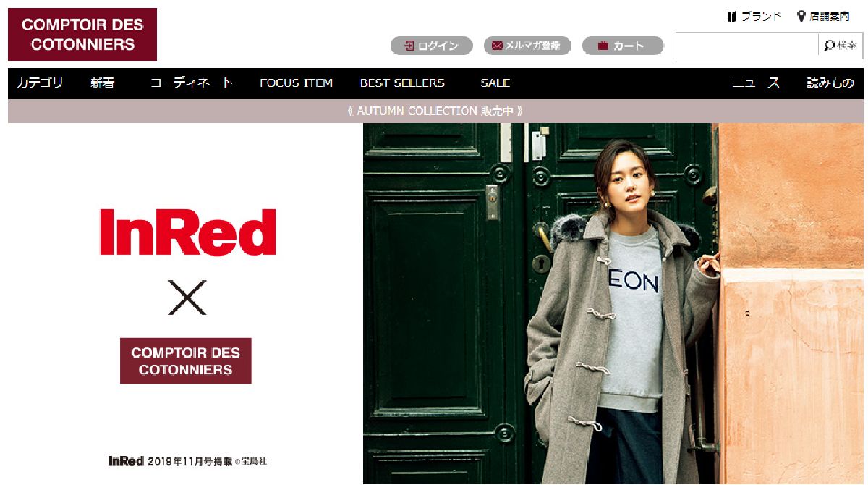This screenshot has width=868, height=485.
Task: Click the Comptoir des Cotonniers logo
Action: point(82,35)
